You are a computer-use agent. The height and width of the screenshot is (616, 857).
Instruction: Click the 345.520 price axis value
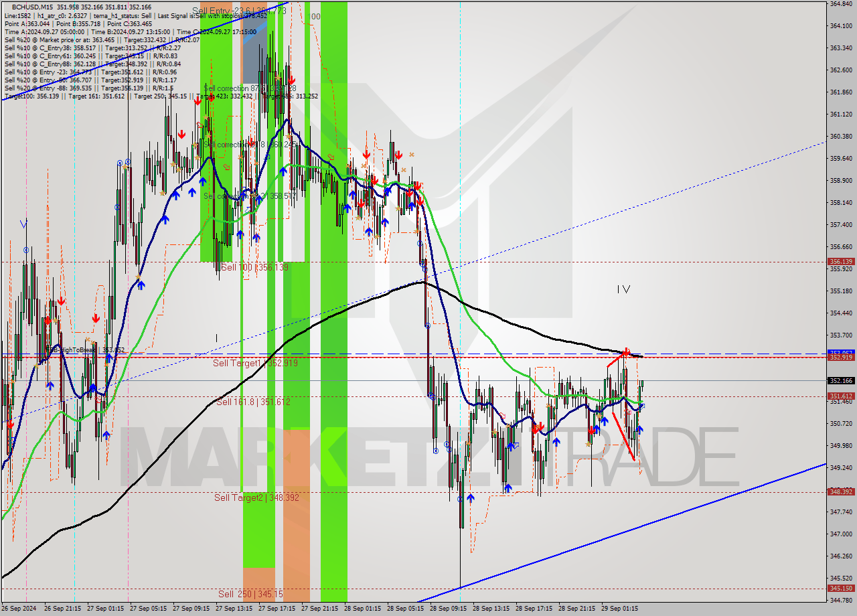point(841,578)
